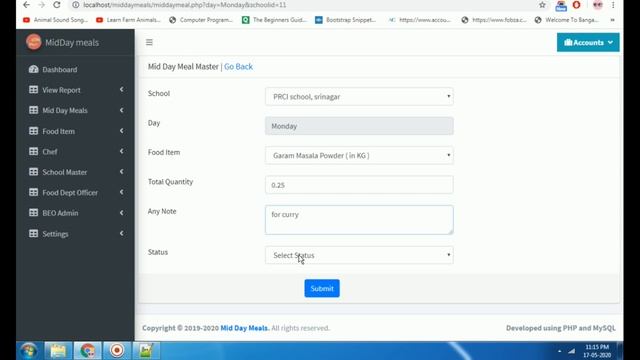Open the Bootstrap Snippet bookmark

pos(346,20)
